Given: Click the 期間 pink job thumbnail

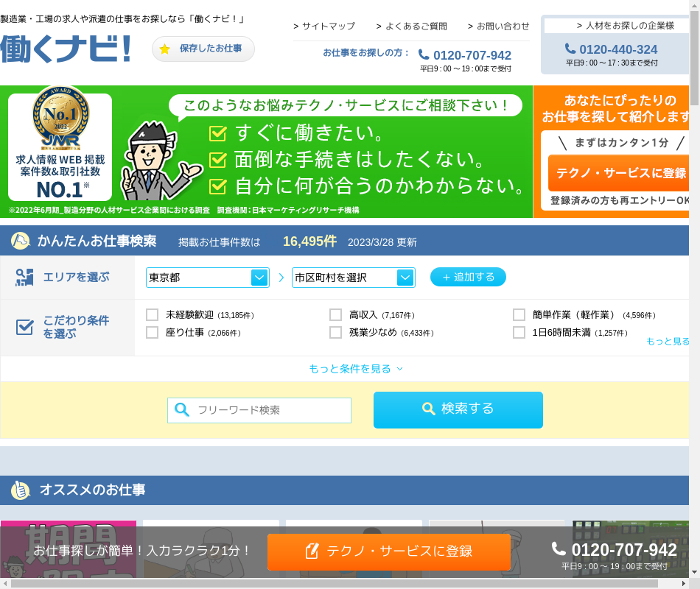Looking at the screenshot, I should tap(69, 549).
